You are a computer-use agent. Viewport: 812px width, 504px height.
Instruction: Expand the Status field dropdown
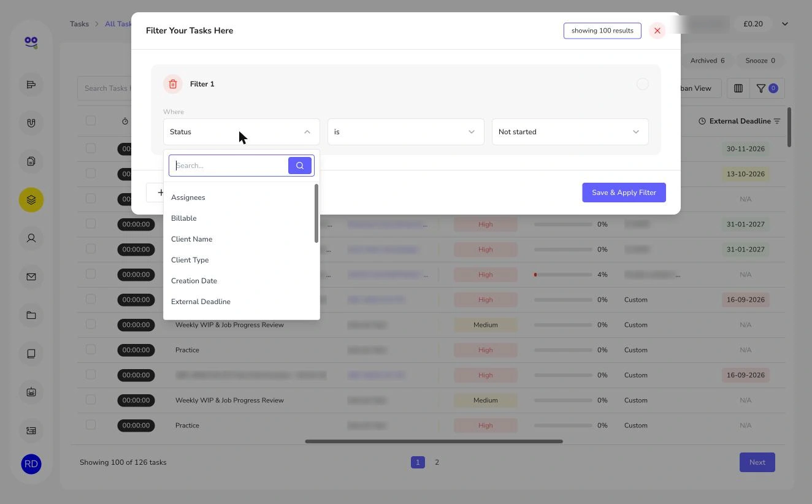click(x=242, y=132)
